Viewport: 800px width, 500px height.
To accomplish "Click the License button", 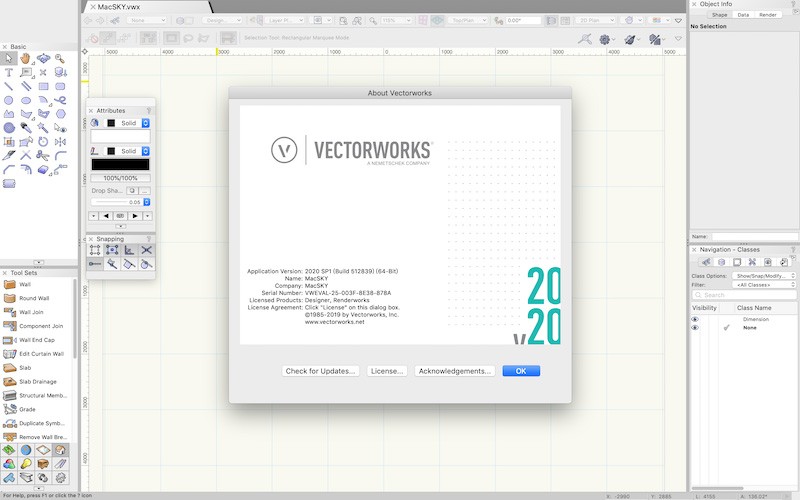I will coord(387,371).
